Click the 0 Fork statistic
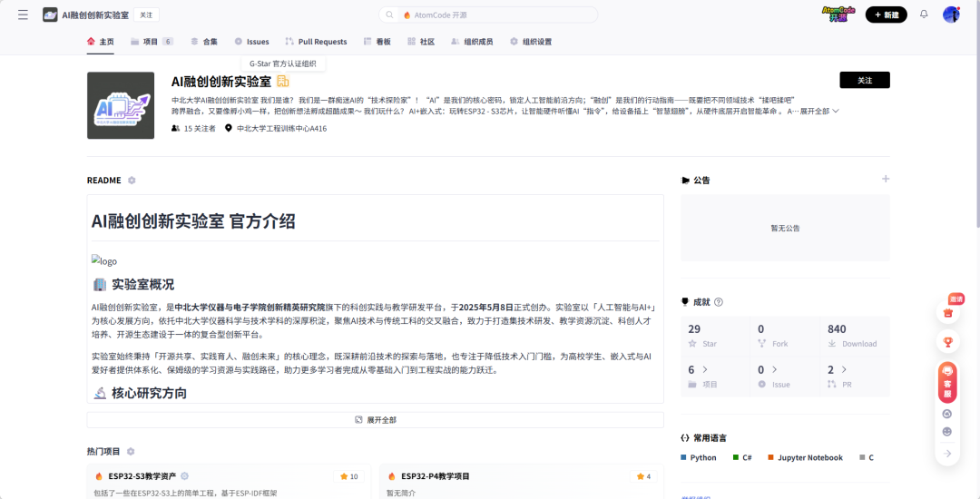Image resolution: width=980 pixels, height=499 pixels. pyautogui.click(x=785, y=336)
